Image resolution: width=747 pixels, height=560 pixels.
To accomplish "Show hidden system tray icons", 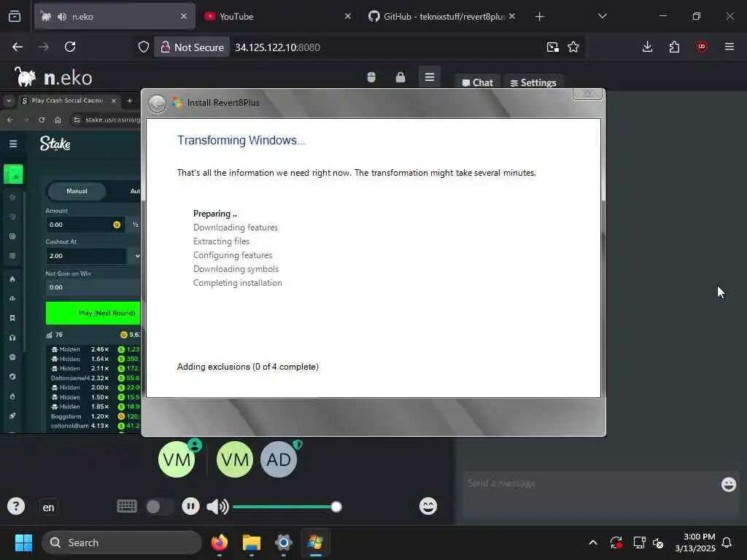I will point(593,542).
